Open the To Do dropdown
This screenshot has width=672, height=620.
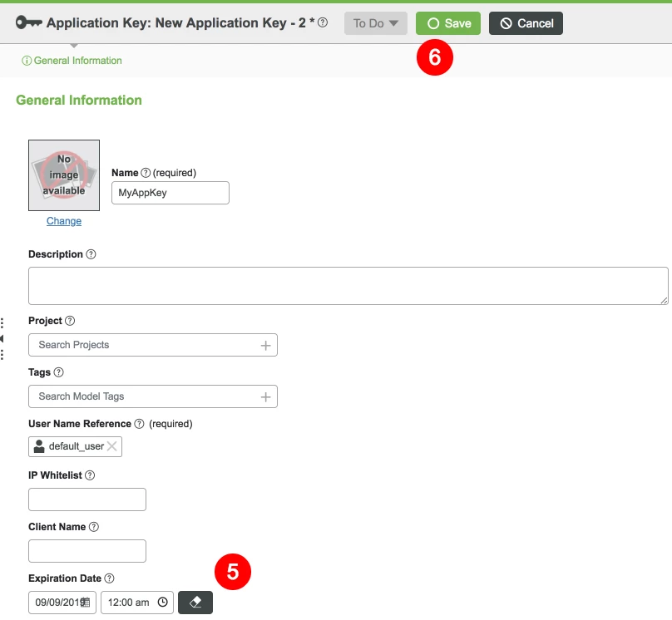tap(375, 23)
